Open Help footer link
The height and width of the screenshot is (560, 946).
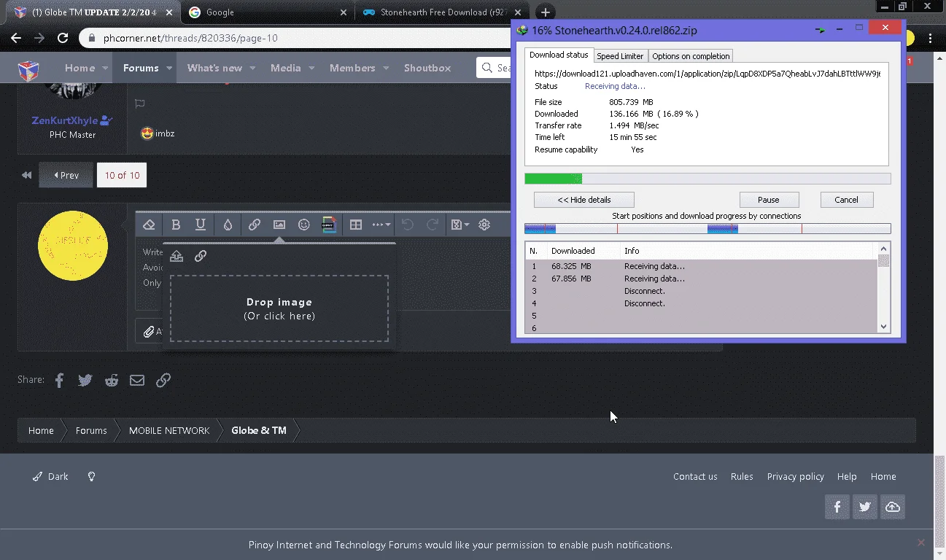847,476
